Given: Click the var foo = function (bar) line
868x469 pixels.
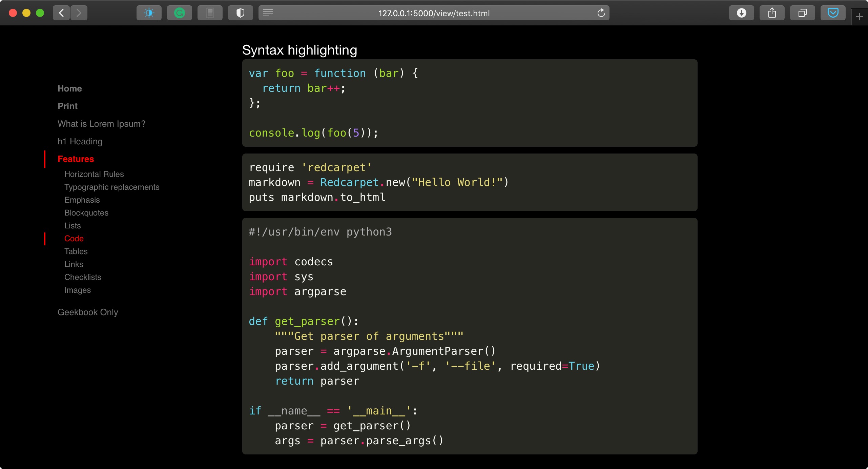Looking at the screenshot, I should click(x=333, y=73).
